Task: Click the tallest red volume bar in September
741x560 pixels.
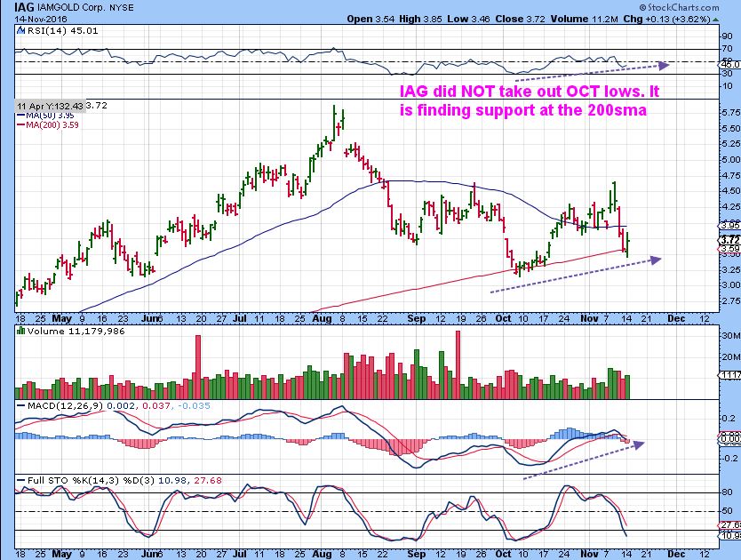Action: pos(458,365)
